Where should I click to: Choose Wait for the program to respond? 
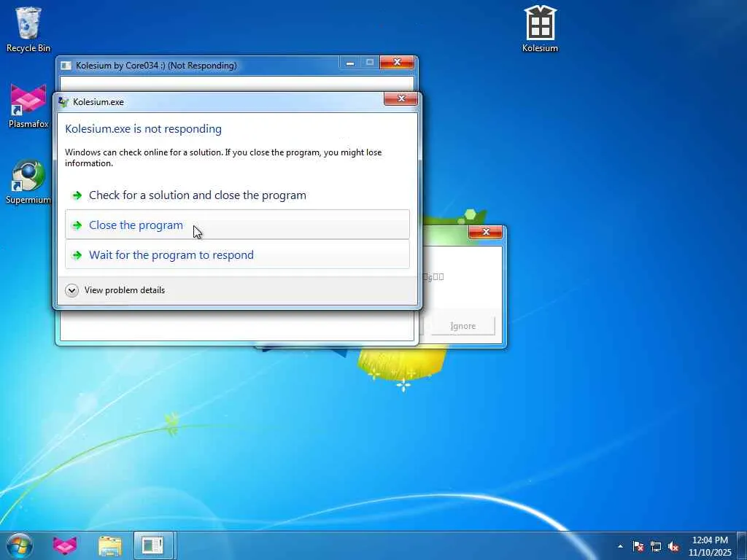(x=237, y=254)
